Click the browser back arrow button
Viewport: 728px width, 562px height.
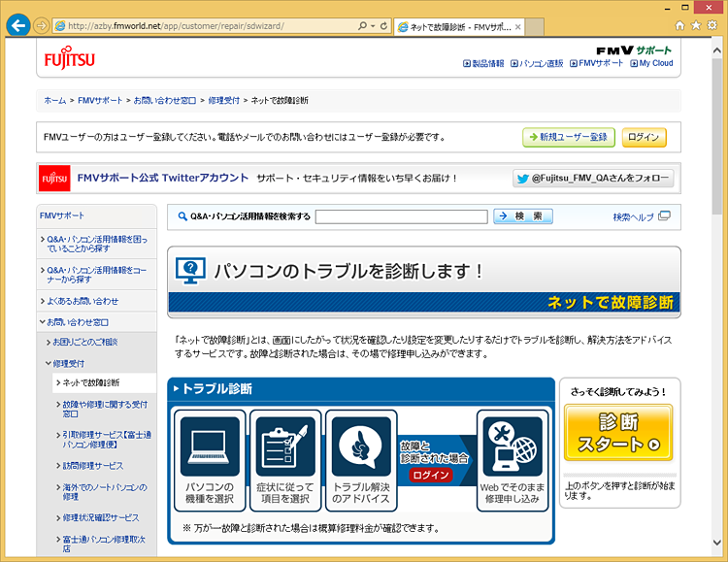(17, 25)
